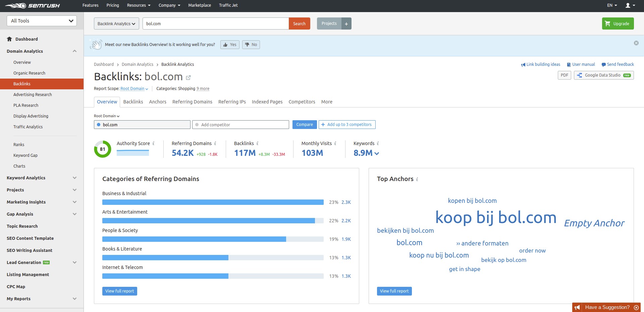This screenshot has width=644, height=312.
Task: Click the orange Search button
Action: (299, 24)
